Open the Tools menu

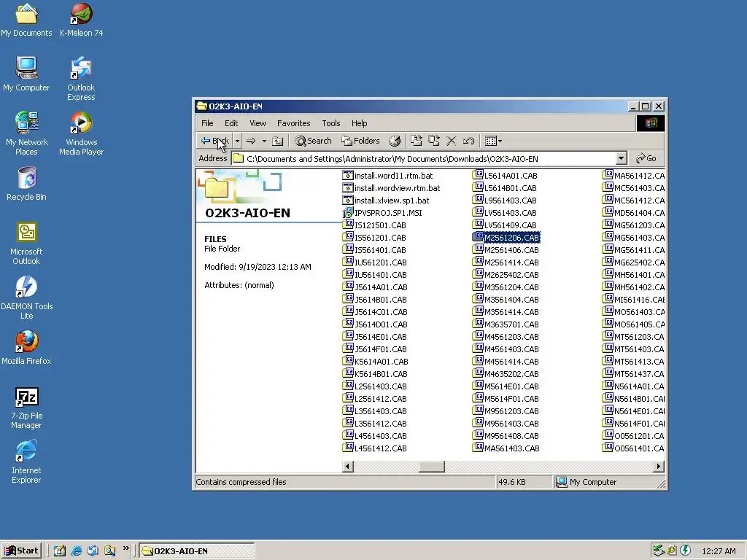330,122
